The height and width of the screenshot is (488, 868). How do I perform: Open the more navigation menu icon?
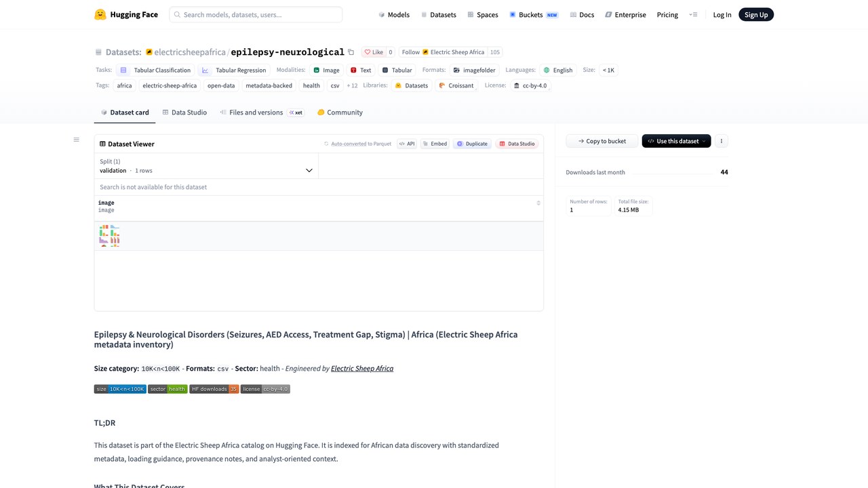tap(693, 14)
